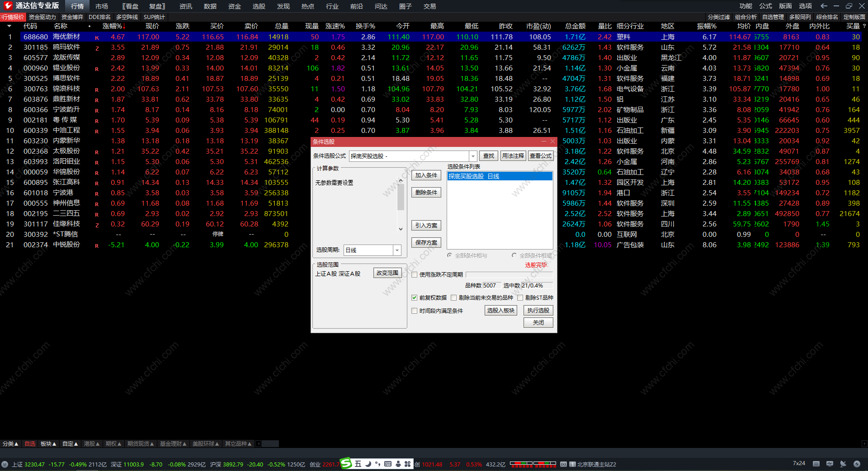Click the 计算参数 vertical scrollbar thumb
The image size is (868, 471).
point(401,197)
